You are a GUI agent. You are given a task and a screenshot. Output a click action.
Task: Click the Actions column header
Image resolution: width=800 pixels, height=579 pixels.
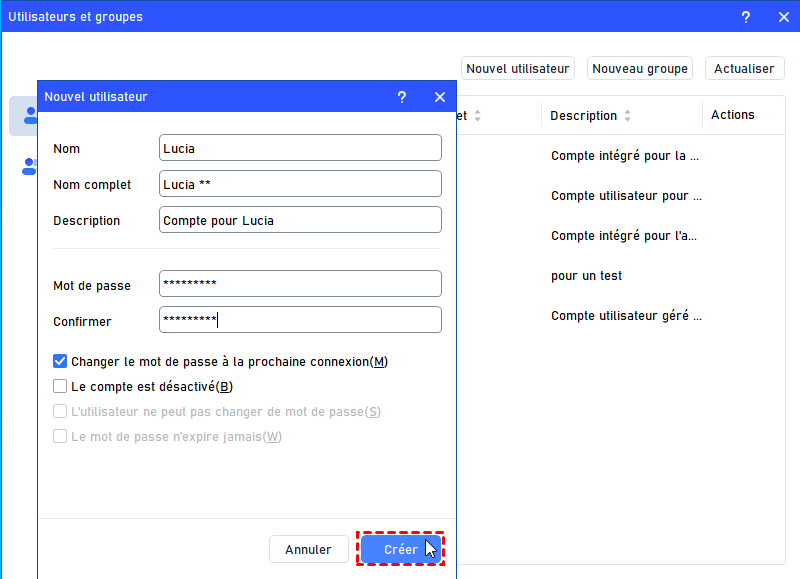tap(732, 115)
